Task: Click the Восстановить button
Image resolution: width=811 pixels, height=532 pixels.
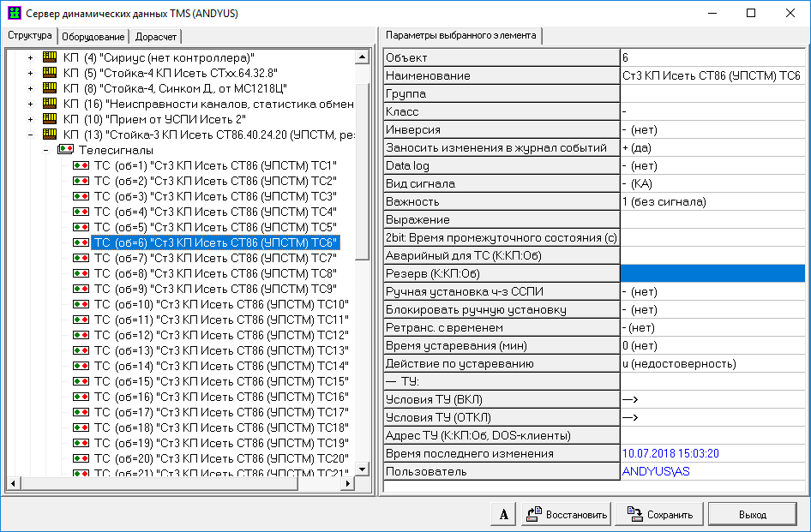Action: point(567,515)
